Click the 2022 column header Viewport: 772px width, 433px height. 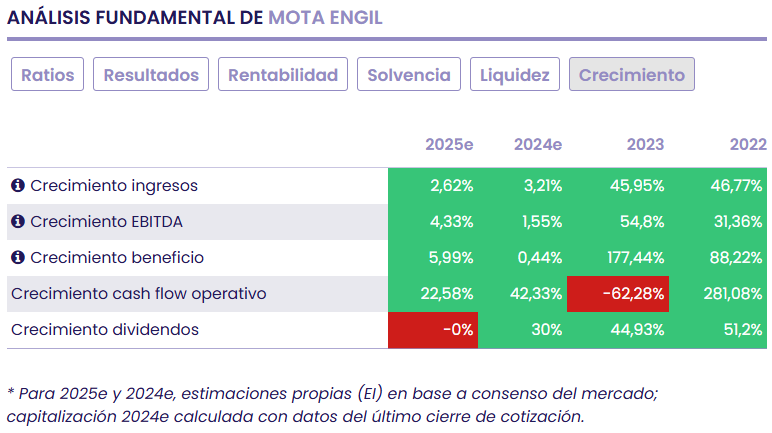(x=747, y=145)
